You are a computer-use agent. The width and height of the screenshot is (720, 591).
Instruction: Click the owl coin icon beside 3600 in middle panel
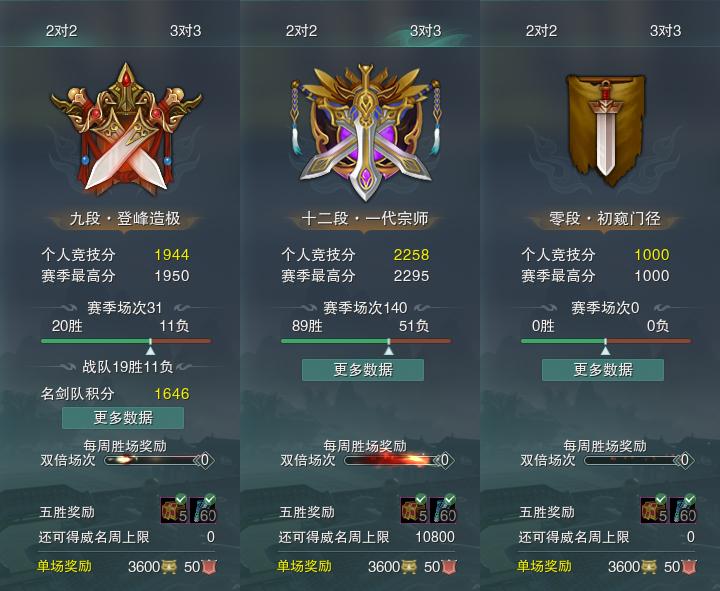point(409,567)
